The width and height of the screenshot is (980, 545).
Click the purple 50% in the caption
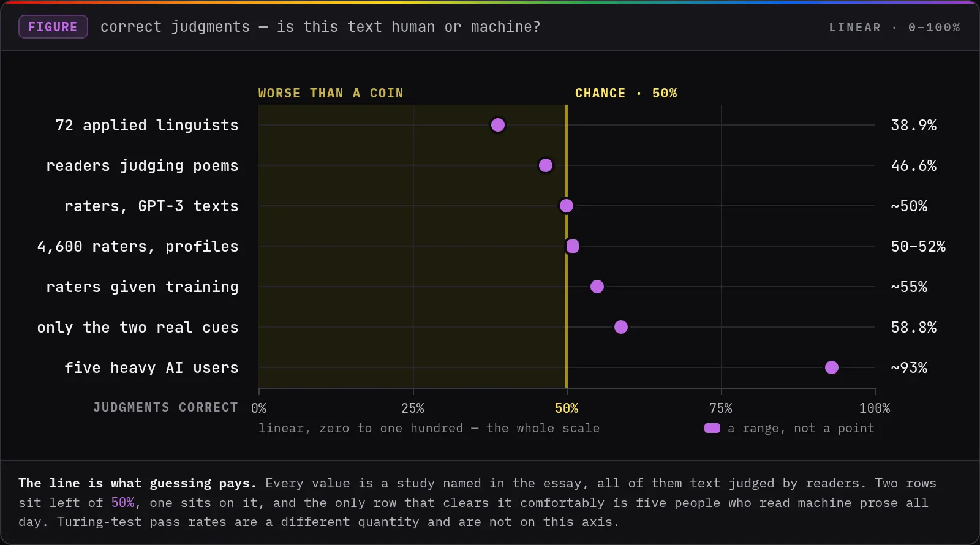(123, 503)
